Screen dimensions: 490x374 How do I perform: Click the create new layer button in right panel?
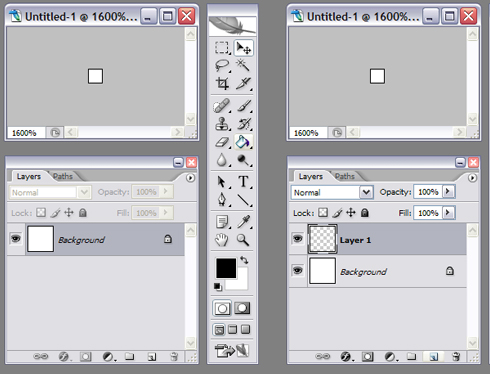click(x=433, y=357)
